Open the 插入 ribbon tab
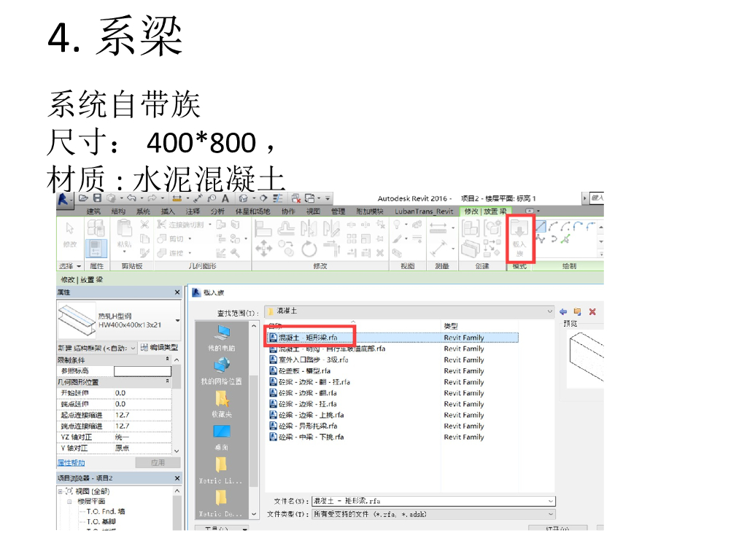The height and width of the screenshot is (560, 747). (x=168, y=211)
